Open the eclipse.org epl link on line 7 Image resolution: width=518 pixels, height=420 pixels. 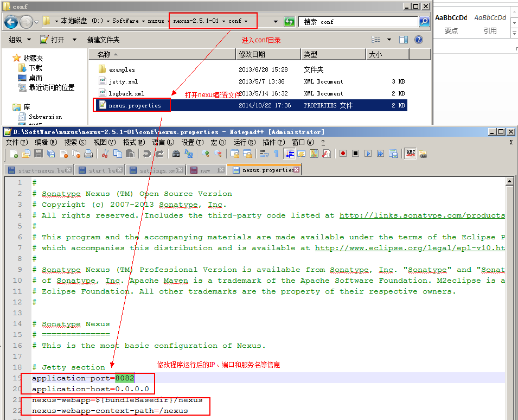(410, 248)
